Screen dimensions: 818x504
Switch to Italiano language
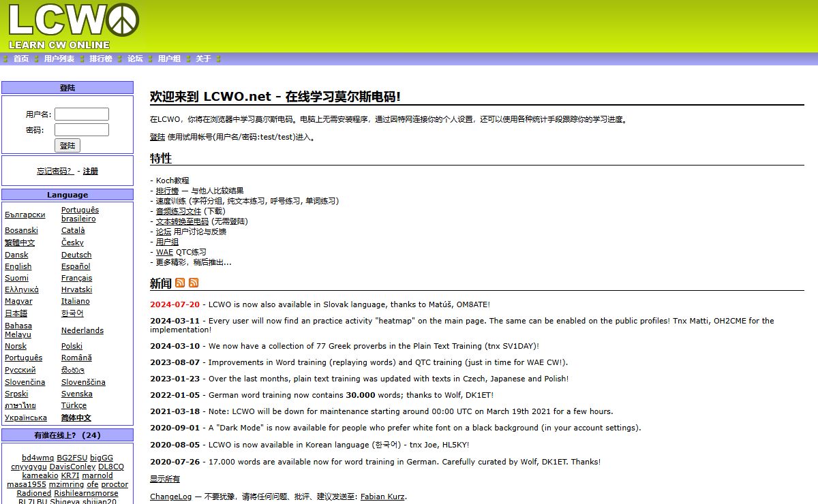tap(75, 301)
